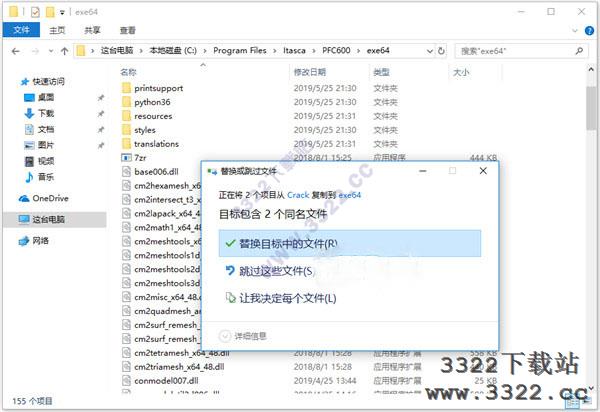The image size is (600, 412).
Task: Select the printsupport folder
Action: (x=158, y=88)
